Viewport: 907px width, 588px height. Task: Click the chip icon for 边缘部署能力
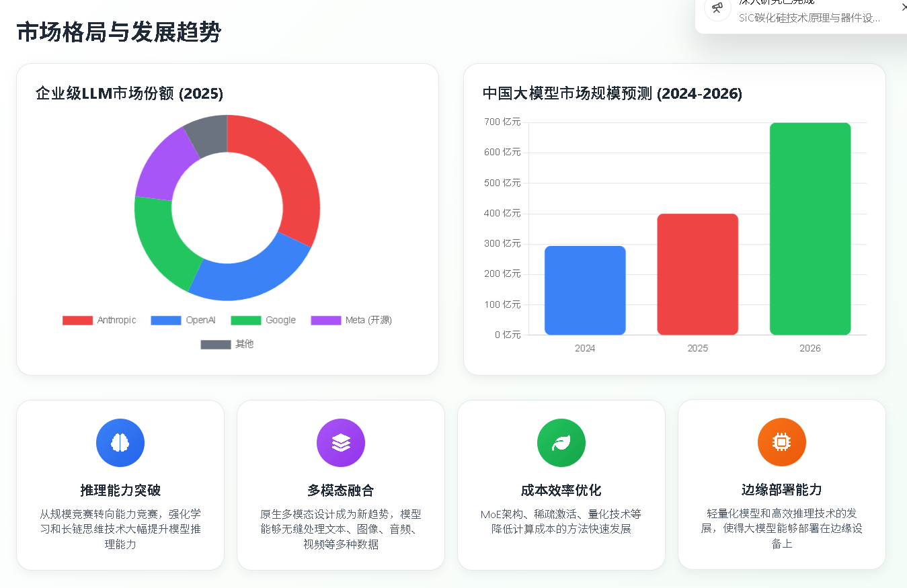click(x=781, y=442)
